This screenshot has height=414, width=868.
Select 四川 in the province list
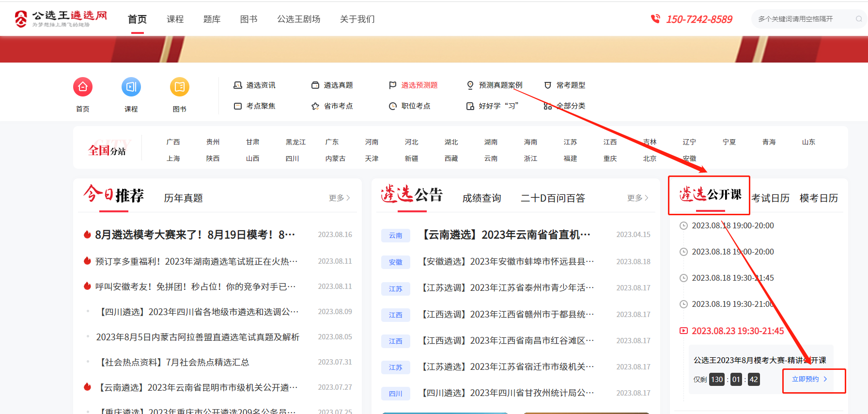[x=292, y=159]
